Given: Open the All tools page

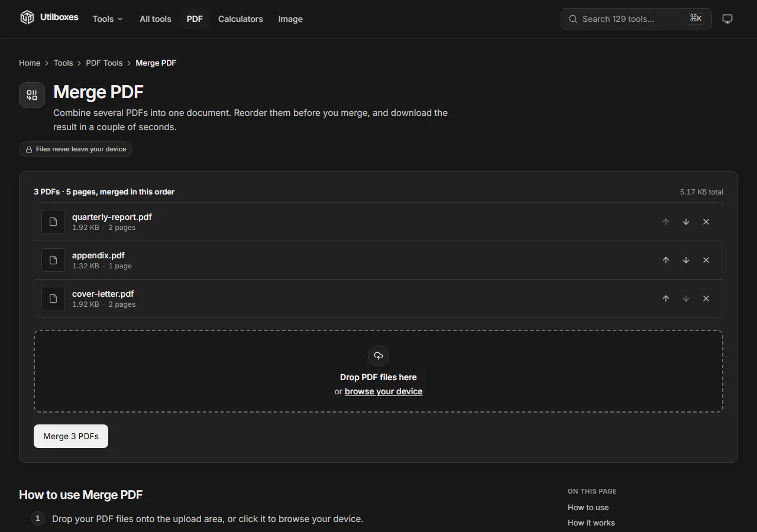Looking at the screenshot, I should (156, 19).
